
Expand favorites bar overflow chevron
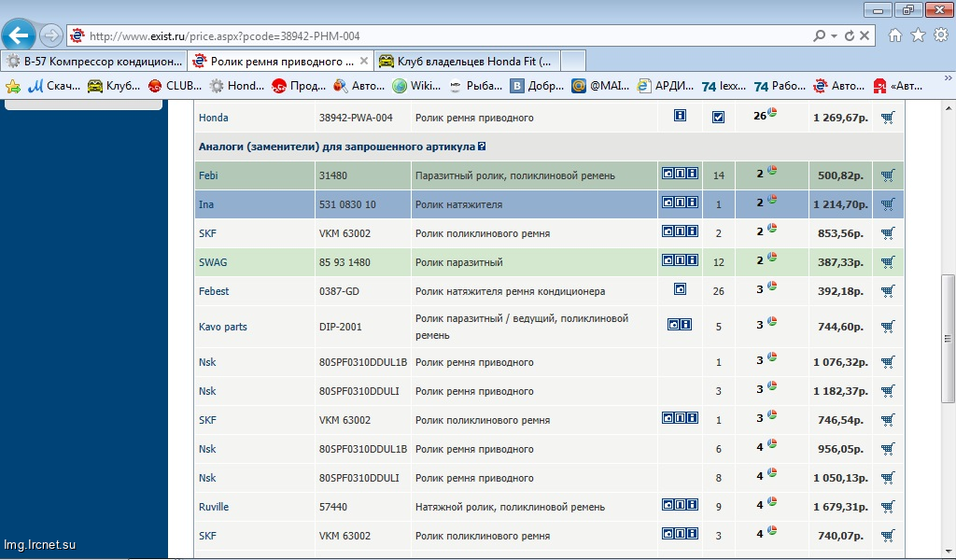(948, 78)
